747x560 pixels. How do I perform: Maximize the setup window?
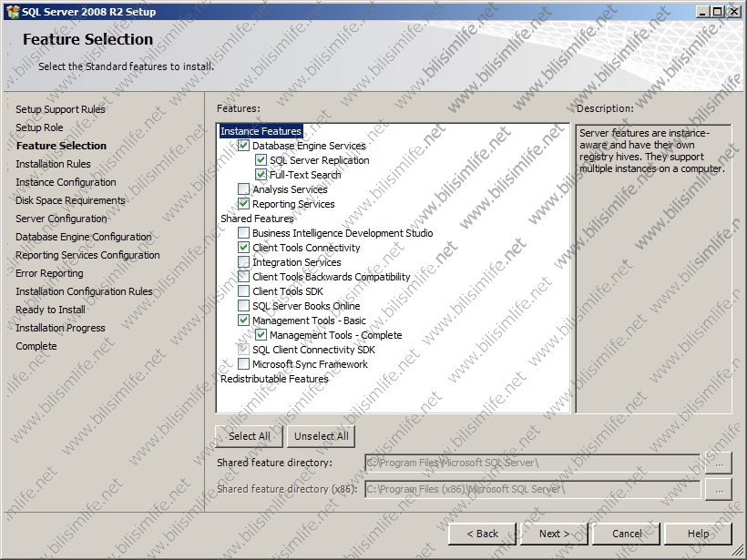point(717,12)
